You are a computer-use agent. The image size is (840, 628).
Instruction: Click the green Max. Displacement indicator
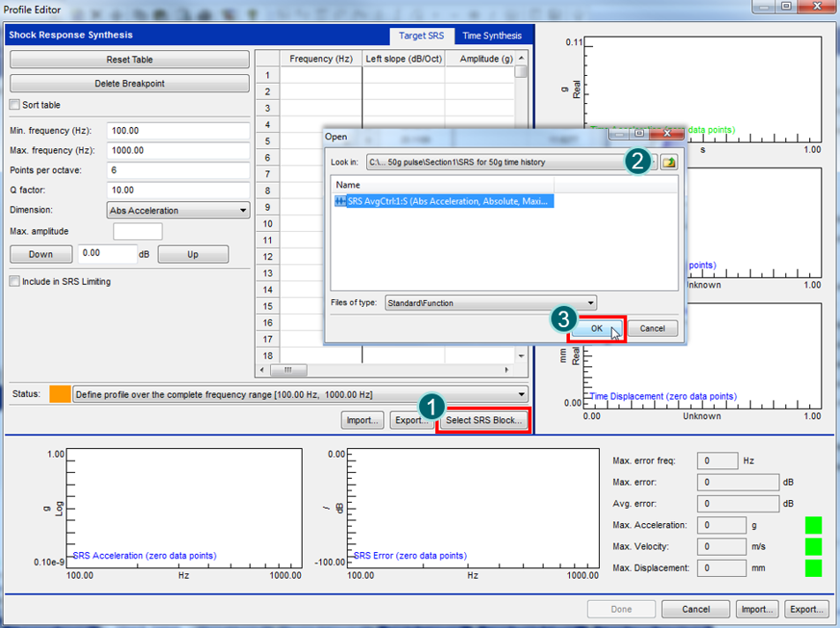click(x=813, y=568)
